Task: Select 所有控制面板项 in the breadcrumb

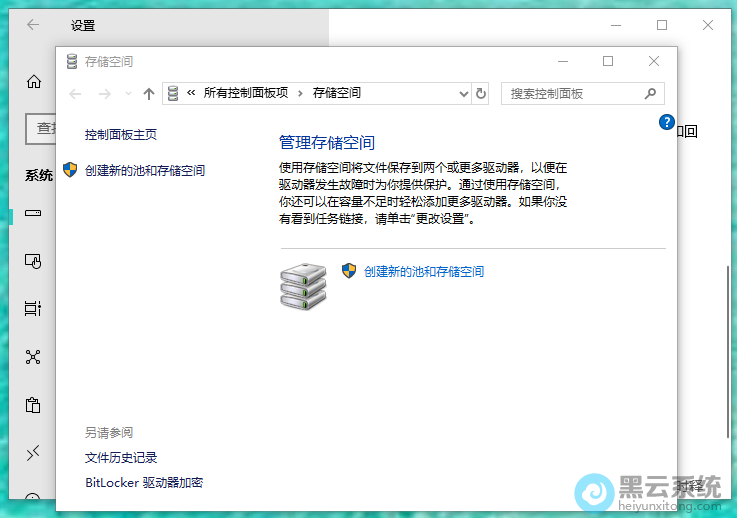Action: pyautogui.click(x=245, y=93)
